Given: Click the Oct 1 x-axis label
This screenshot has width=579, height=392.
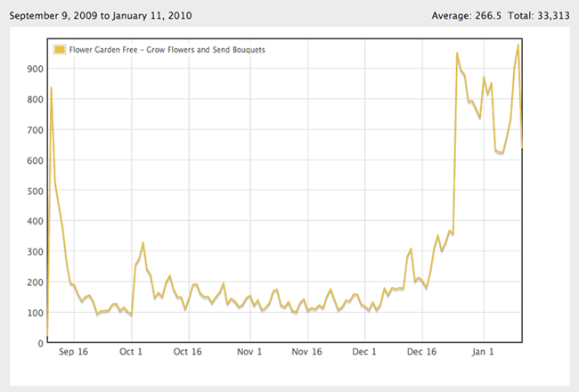Looking at the screenshot, I should tap(131, 352).
